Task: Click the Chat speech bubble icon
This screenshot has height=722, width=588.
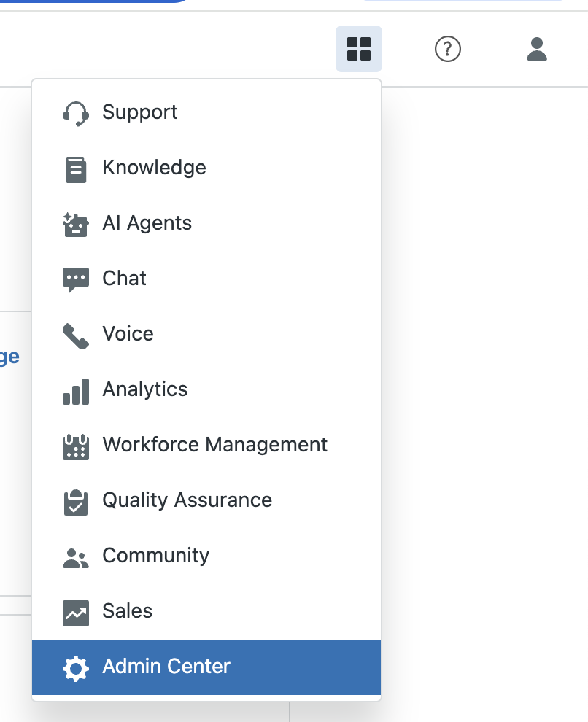Action: click(x=75, y=278)
